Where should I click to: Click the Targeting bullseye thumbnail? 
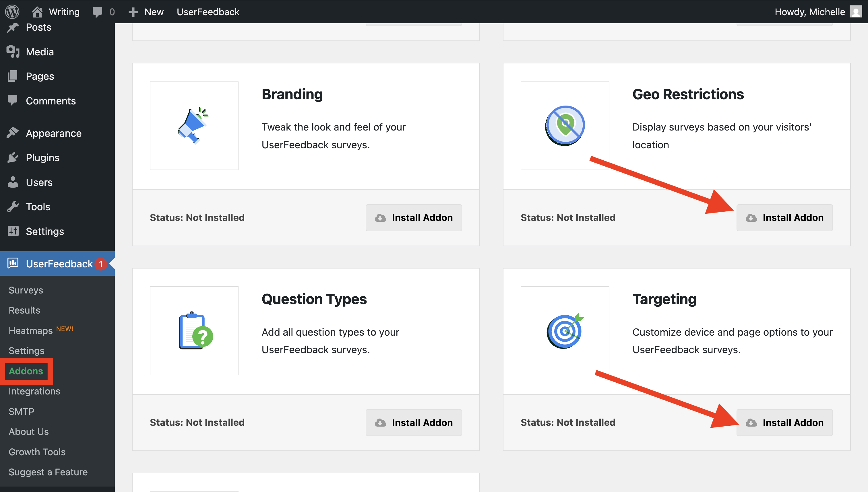565,330
